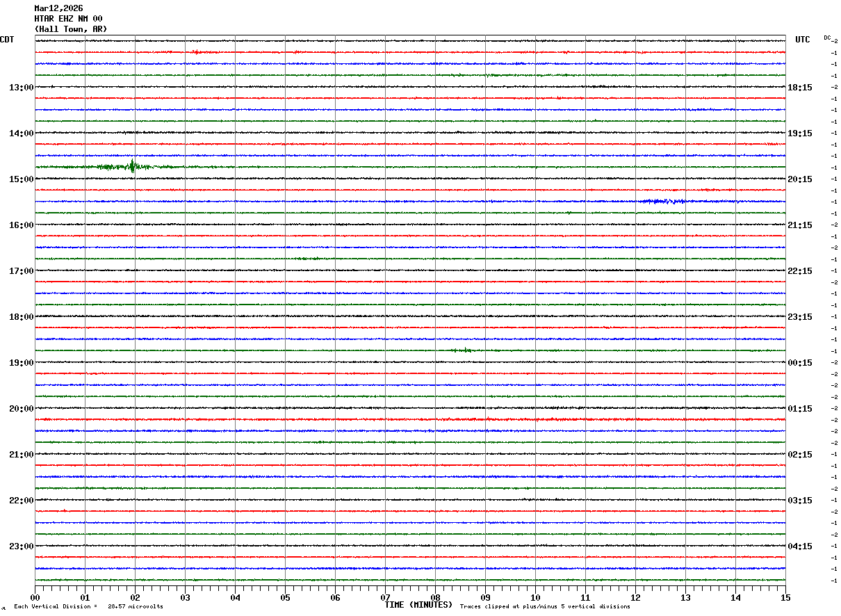Click the 01:15 UTC time label

[800, 409]
